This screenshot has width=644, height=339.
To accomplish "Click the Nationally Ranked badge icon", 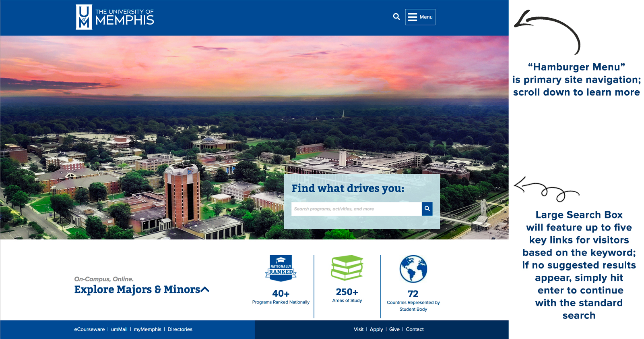I will tap(281, 268).
